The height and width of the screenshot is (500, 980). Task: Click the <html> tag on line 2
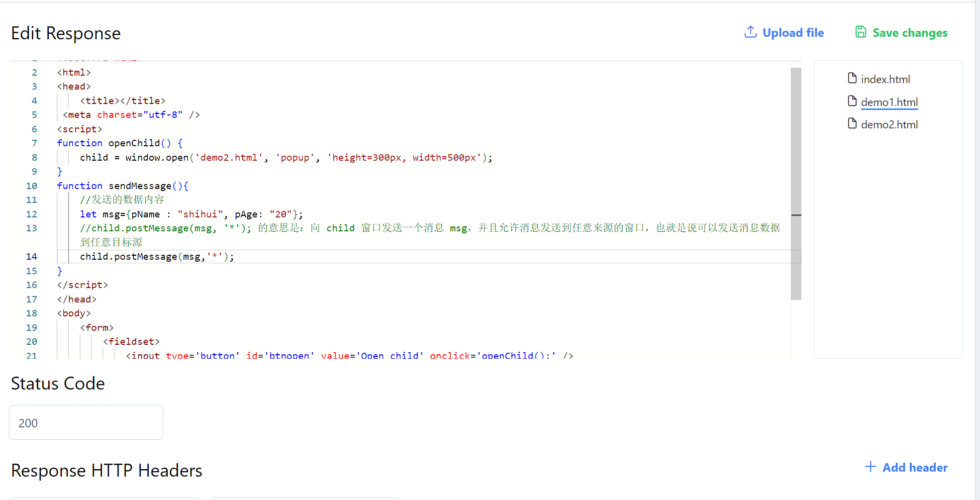pyautogui.click(x=74, y=73)
